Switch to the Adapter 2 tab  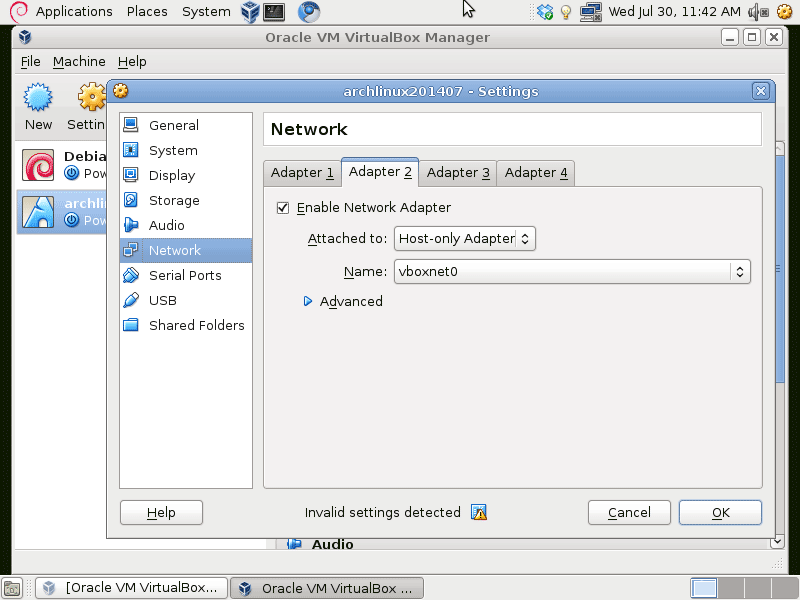click(380, 171)
